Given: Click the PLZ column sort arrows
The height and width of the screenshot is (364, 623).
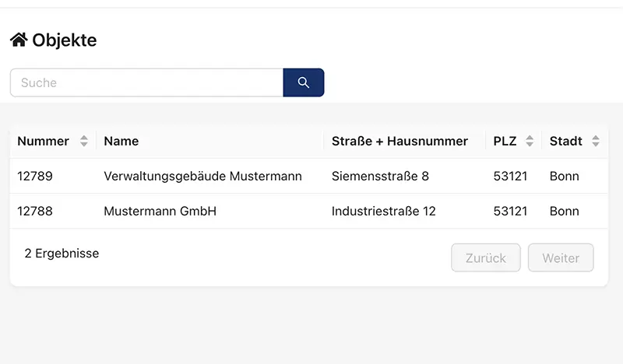Looking at the screenshot, I should coord(530,142).
